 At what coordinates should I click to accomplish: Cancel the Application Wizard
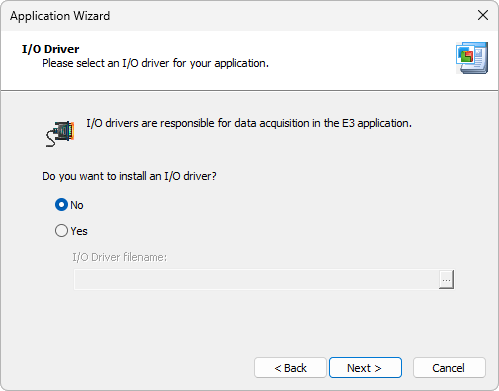pyautogui.click(x=449, y=368)
